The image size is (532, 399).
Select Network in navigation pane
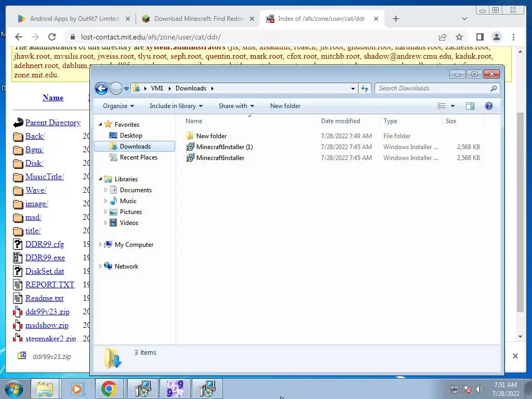pyautogui.click(x=126, y=267)
